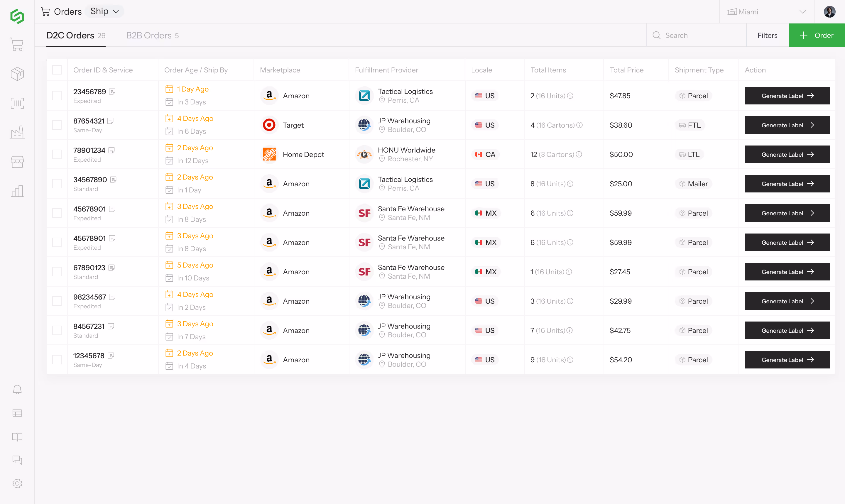Open the settings gear in sidebar
Screen dimensions: 845x504
point(17,483)
